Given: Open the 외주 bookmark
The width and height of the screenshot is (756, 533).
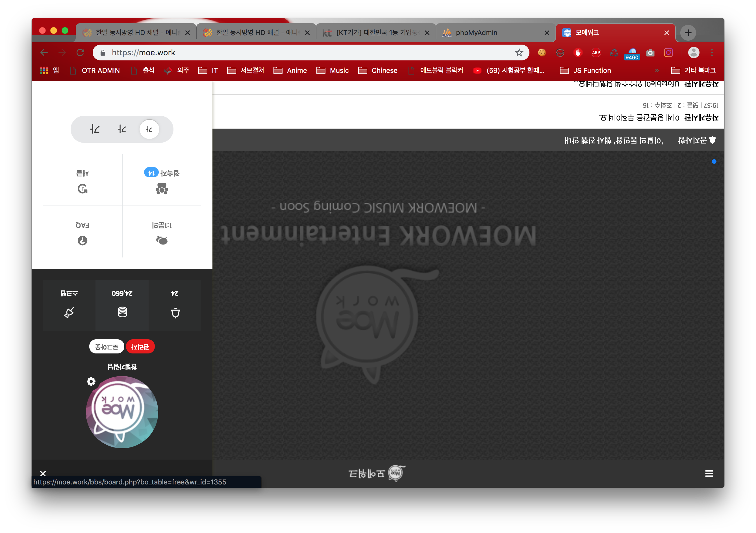Looking at the screenshot, I should point(177,70).
